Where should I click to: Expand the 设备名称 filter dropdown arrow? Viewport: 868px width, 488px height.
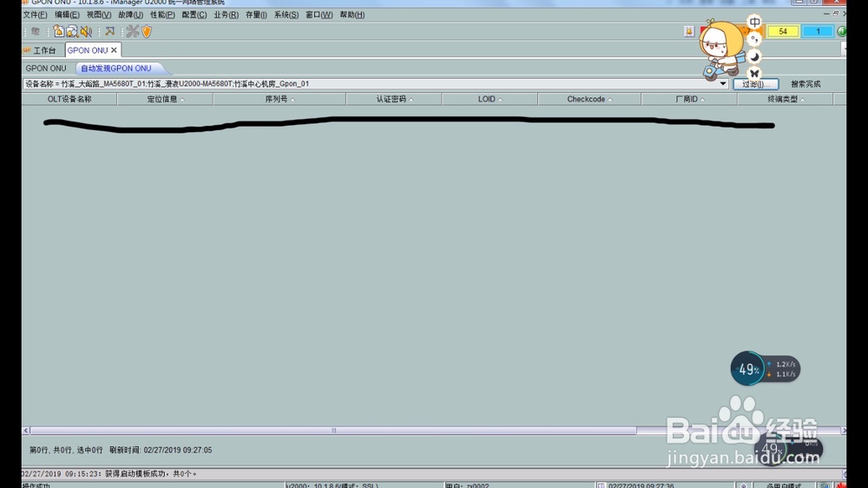723,83
